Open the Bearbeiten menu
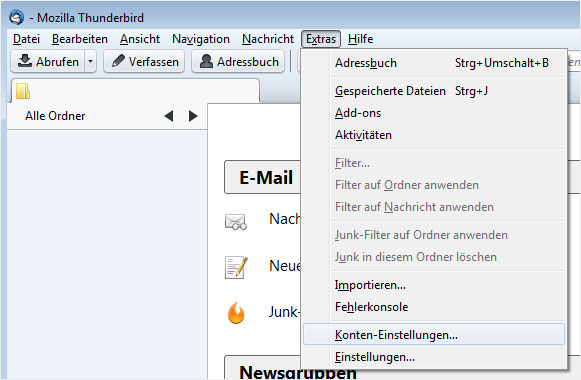The height and width of the screenshot is (380, 581). coord(80,39)
